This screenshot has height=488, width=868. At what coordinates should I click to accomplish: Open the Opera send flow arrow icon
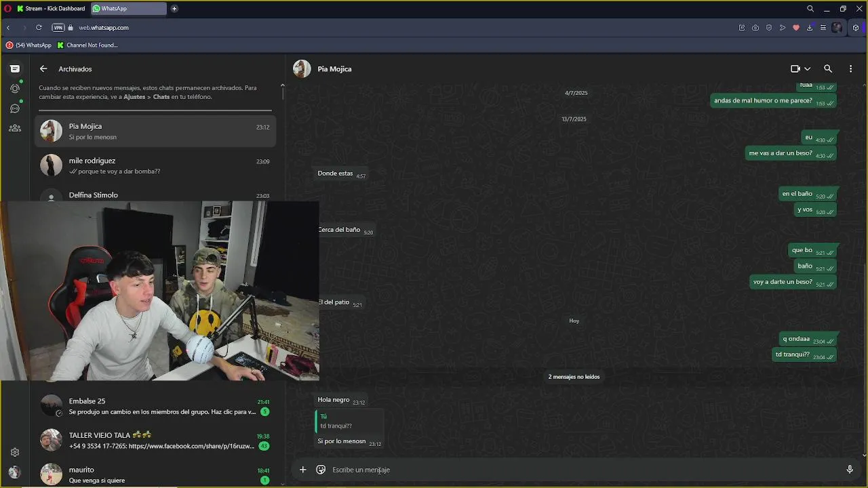[x=783, y=28]
